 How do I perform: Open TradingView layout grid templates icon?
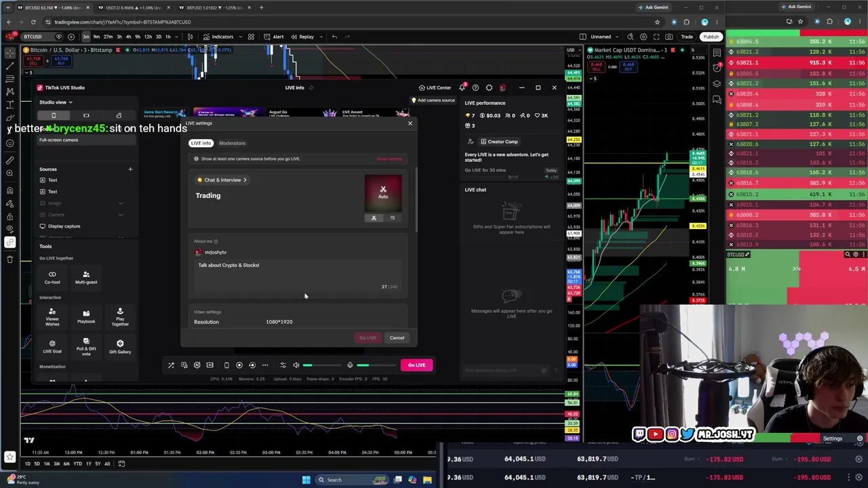pyautogui.click(x=251, y=37)
